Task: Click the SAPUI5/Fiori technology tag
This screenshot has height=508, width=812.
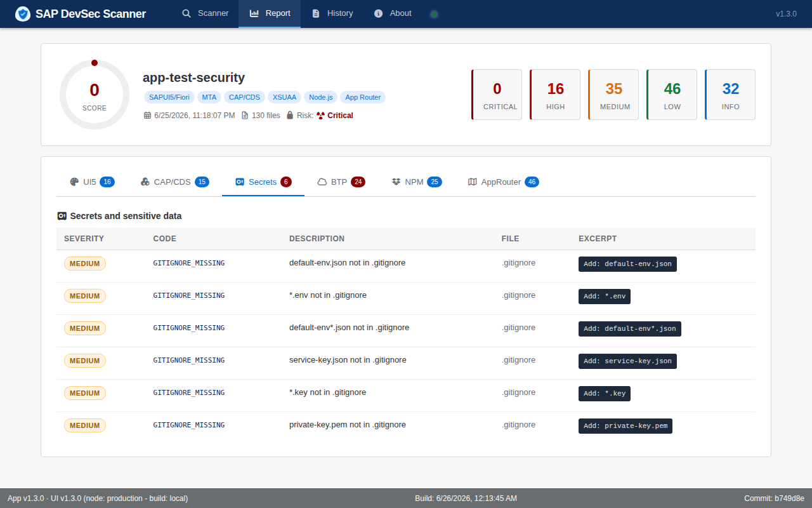Action: 169,97
